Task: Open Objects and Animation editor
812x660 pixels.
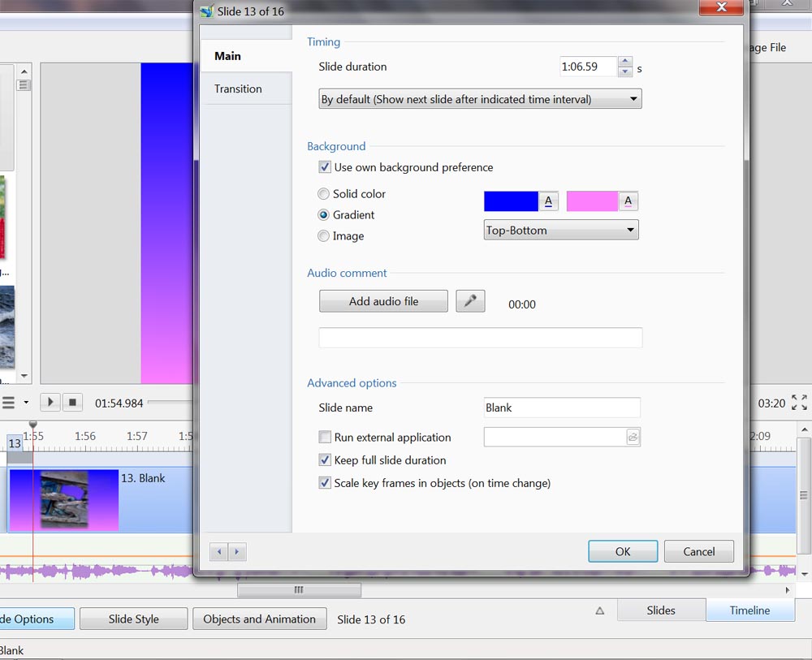Action: 259,619
